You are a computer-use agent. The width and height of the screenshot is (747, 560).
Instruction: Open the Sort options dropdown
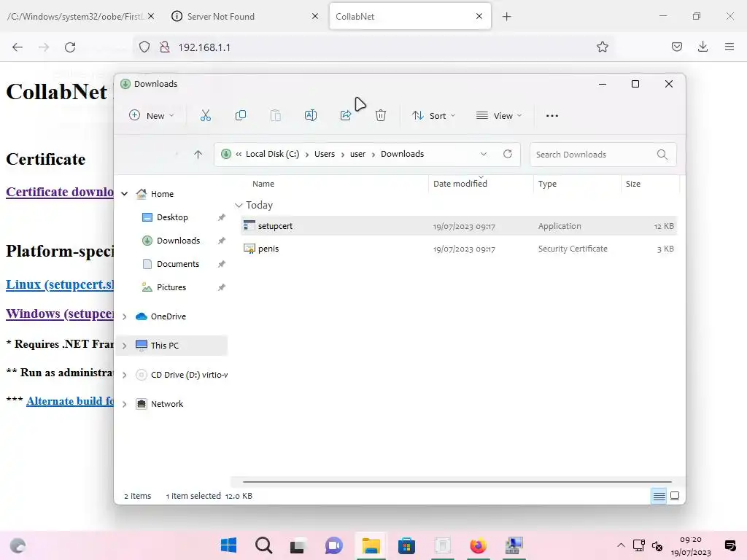pos(434,116)
